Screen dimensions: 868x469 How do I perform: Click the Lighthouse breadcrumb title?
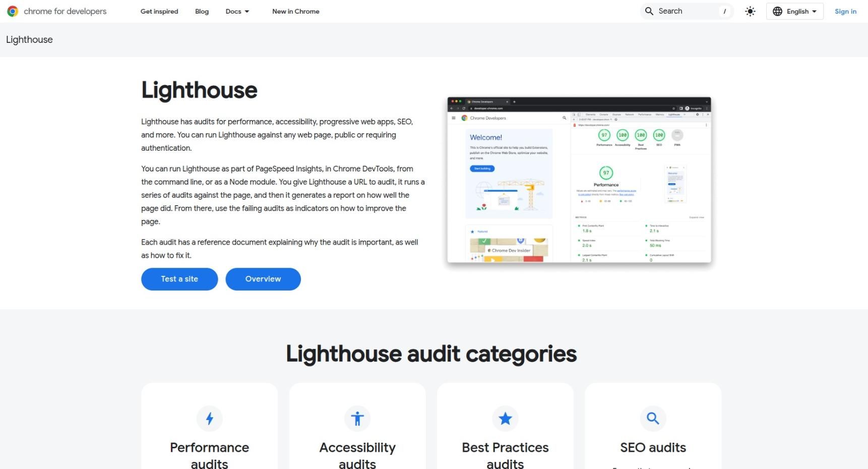pos(29,39)
